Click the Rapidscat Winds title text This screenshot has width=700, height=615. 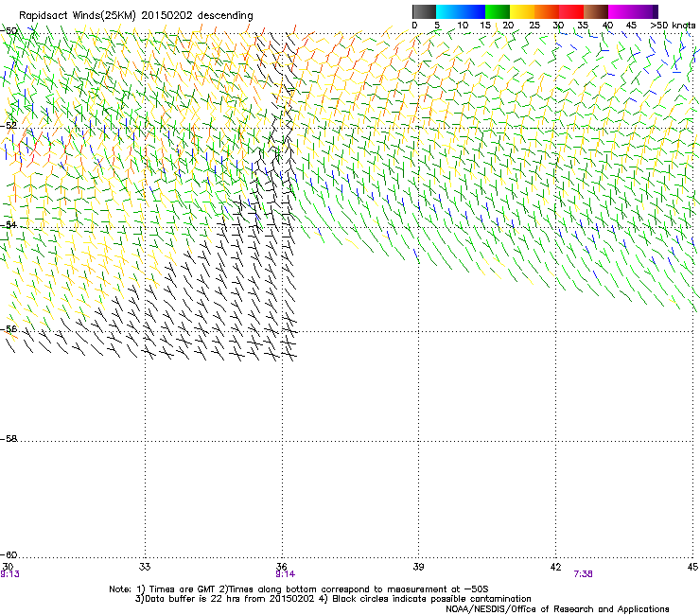pyautogui.click(x=135, y=16)
